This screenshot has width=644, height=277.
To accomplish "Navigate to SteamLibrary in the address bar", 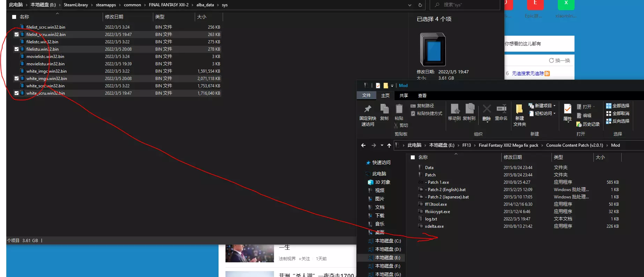I will [x=76, y=5].
